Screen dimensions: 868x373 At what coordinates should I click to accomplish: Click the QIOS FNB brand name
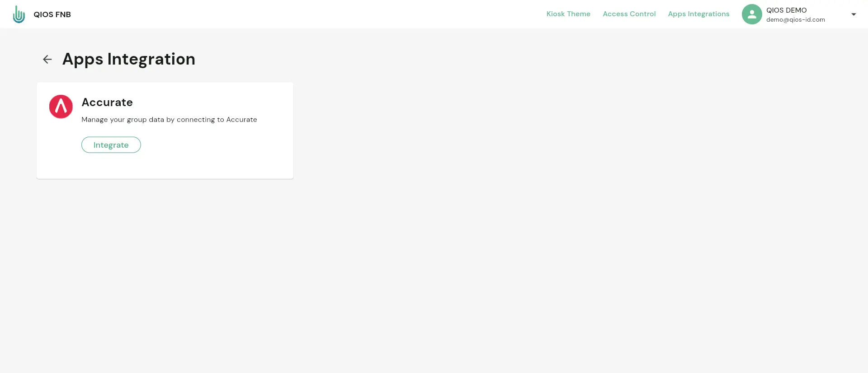(x=52, y=14)
